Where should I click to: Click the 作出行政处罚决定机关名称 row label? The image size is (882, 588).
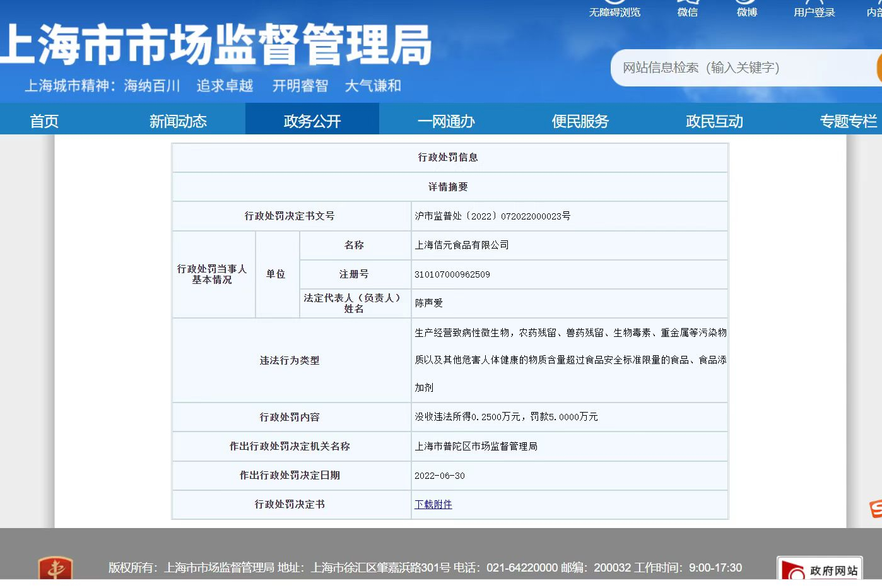[x=290, y=446]
